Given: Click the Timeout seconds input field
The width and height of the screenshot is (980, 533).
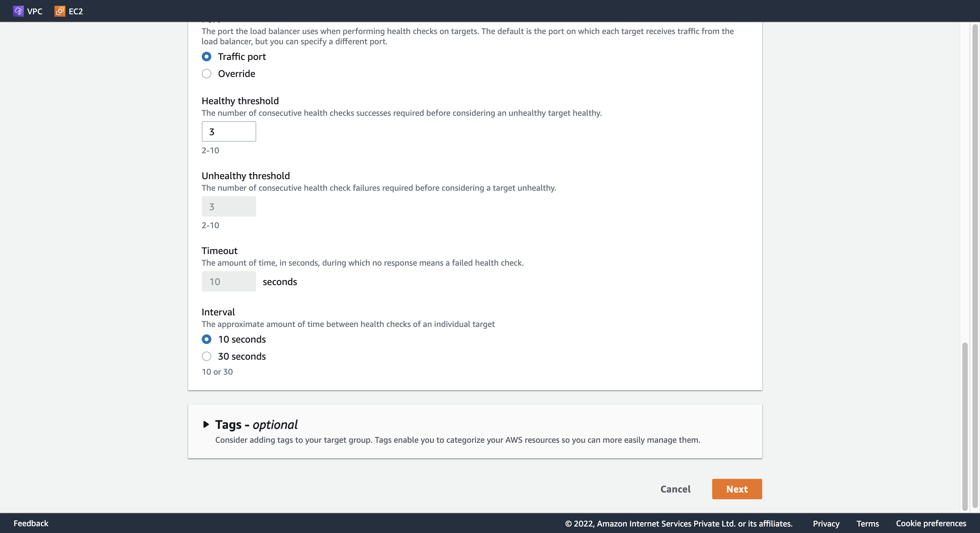Looking at the screenshot, I should [x=229, y=281].
